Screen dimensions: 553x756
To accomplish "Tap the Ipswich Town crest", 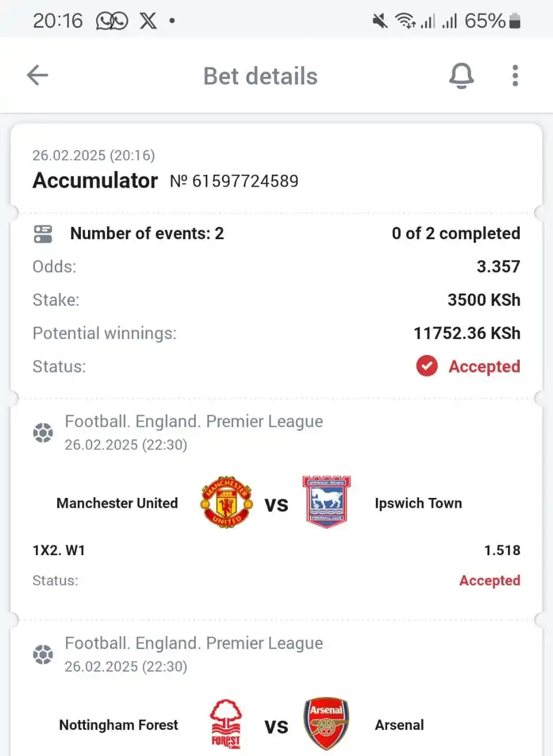I will 327,502.
